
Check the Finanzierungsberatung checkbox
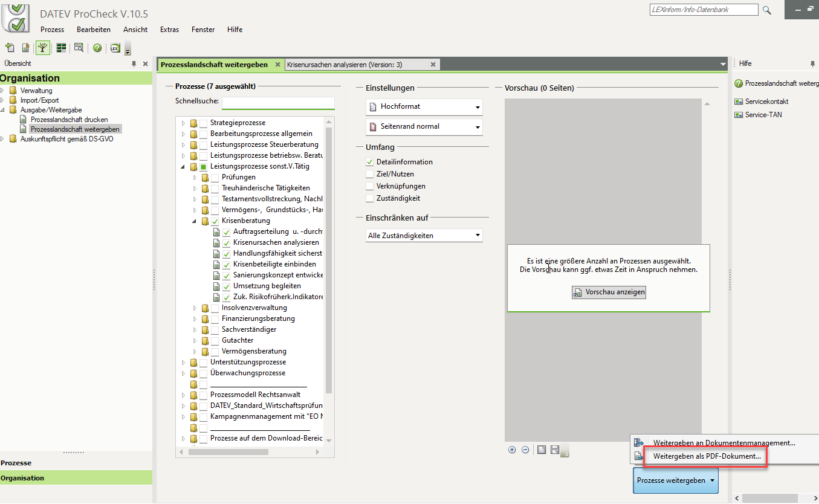(215, 319)
